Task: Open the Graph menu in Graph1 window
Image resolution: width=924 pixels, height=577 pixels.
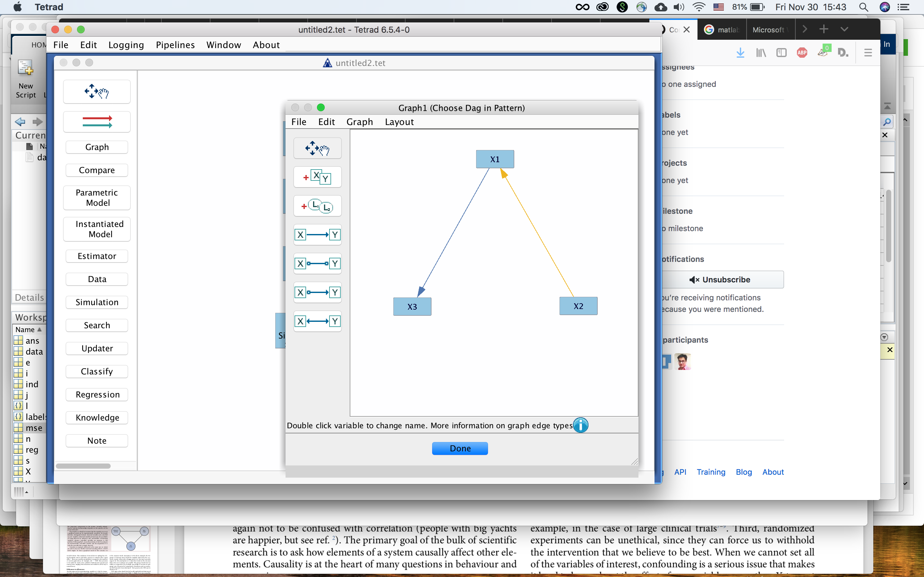Action: coord(359,122)
